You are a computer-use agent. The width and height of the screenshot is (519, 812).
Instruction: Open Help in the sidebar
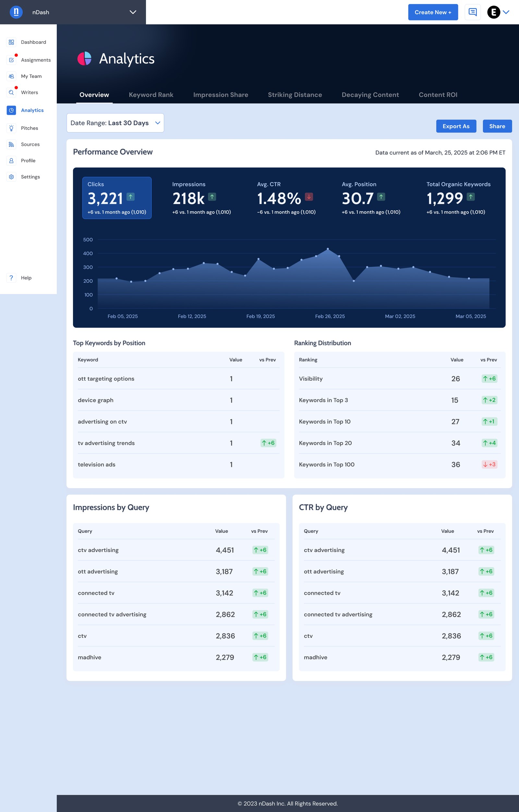26,278
